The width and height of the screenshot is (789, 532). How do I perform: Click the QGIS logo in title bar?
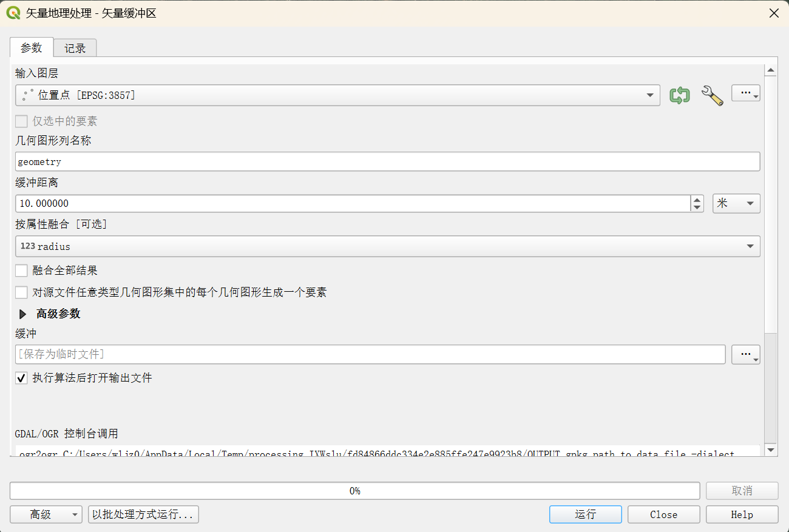click(13, 13)
